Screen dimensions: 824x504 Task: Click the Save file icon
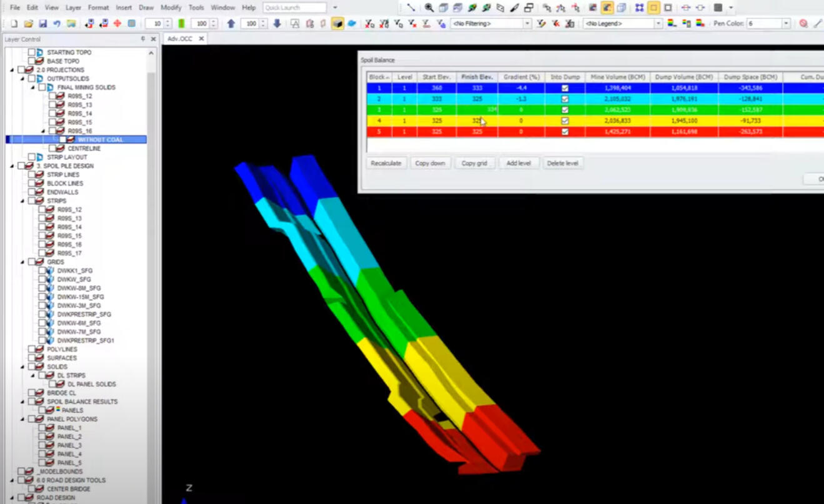click(x=42, y=24)
